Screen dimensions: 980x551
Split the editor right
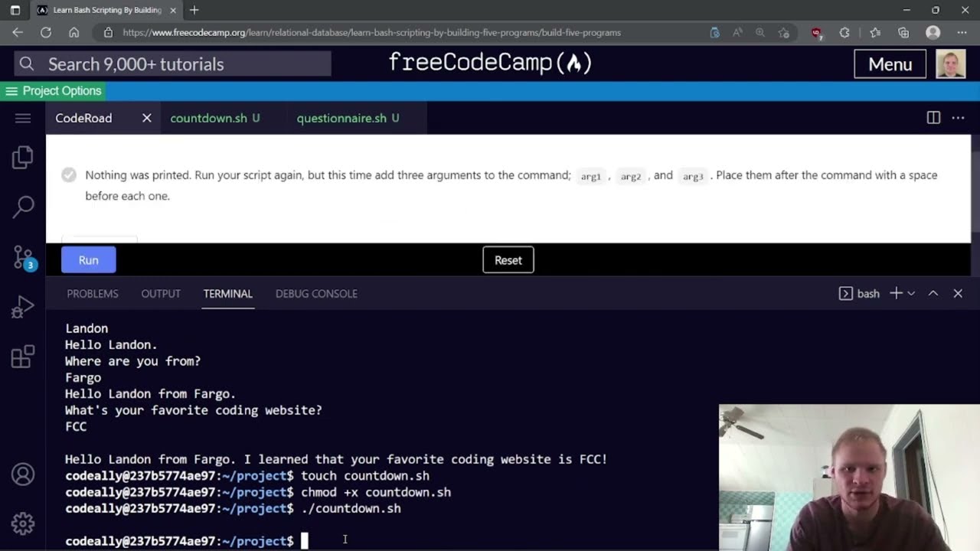(933, 118)
